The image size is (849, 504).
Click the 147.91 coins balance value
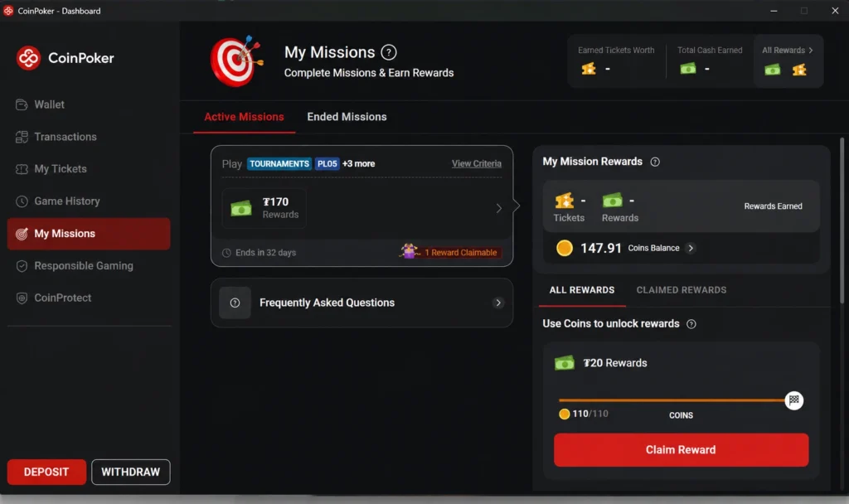601,249
